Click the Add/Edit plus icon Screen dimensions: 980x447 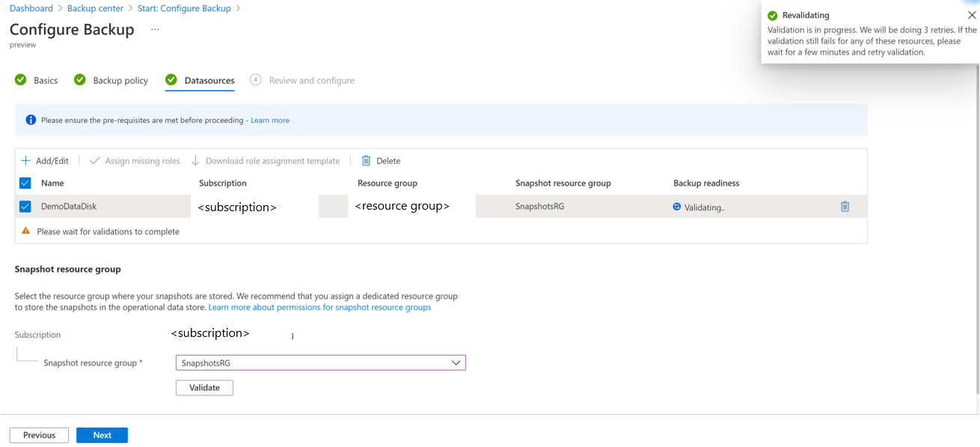[25, 161]
